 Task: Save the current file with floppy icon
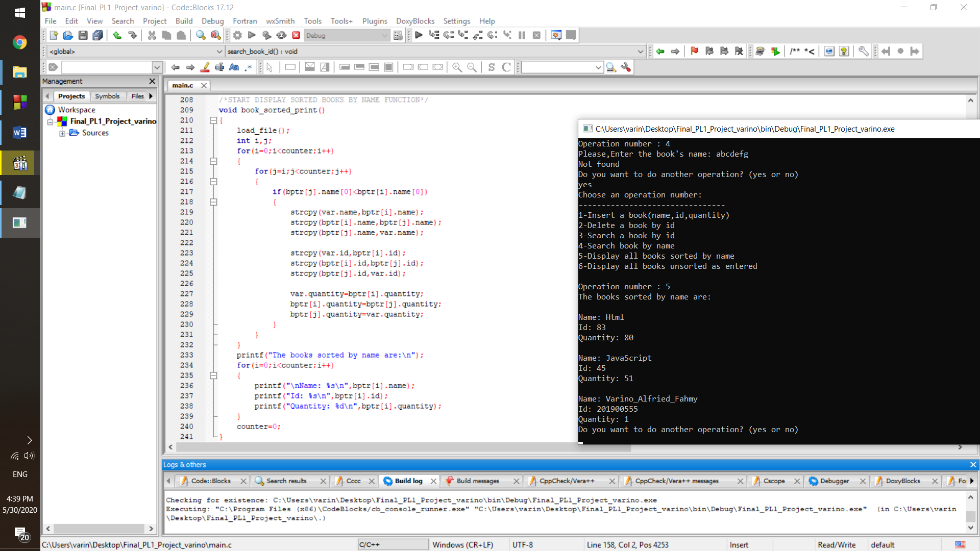83,35
